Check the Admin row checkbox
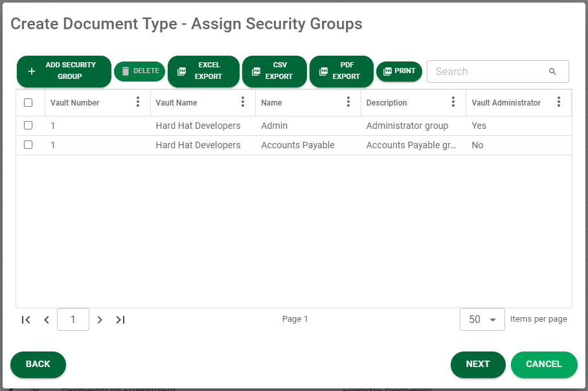The image size is (588, 391). pyautogui.click(x=28, y=125)
